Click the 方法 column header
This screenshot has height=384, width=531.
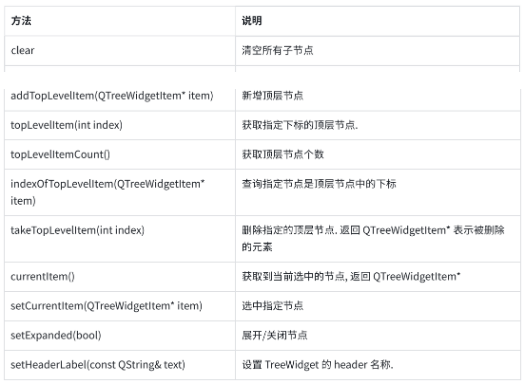[x=21, y=21]
